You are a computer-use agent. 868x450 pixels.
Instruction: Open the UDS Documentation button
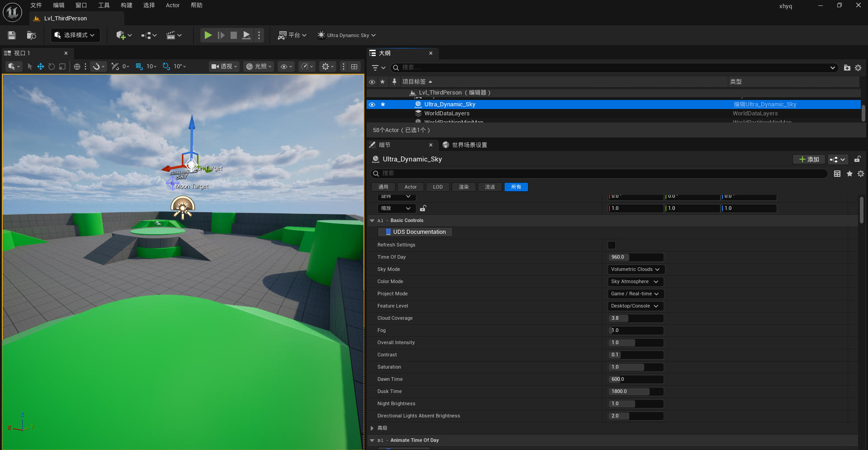pyautogui.click(x=415, y=232)
